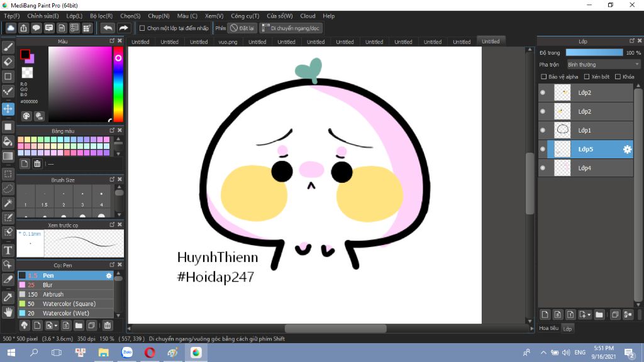The image size is (644, 362).
Task: Undock the Lớp layer panel
Action: 631,41
